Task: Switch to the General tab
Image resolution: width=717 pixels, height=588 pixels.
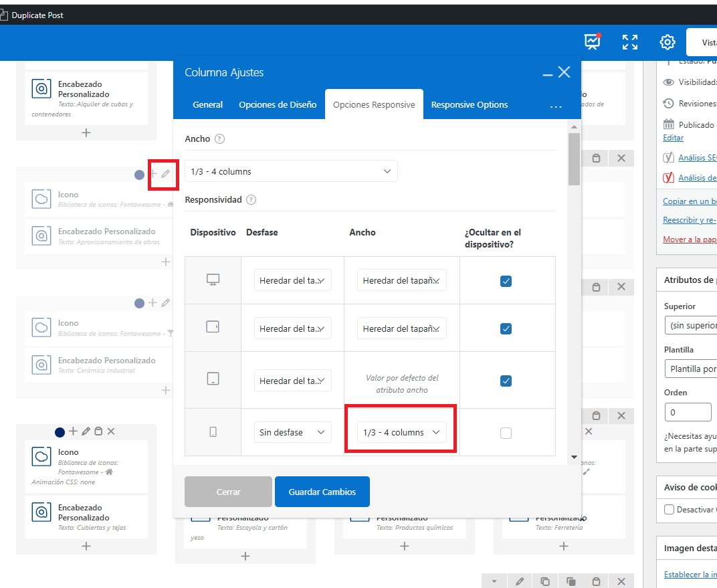Action: (x=207, y=105)
